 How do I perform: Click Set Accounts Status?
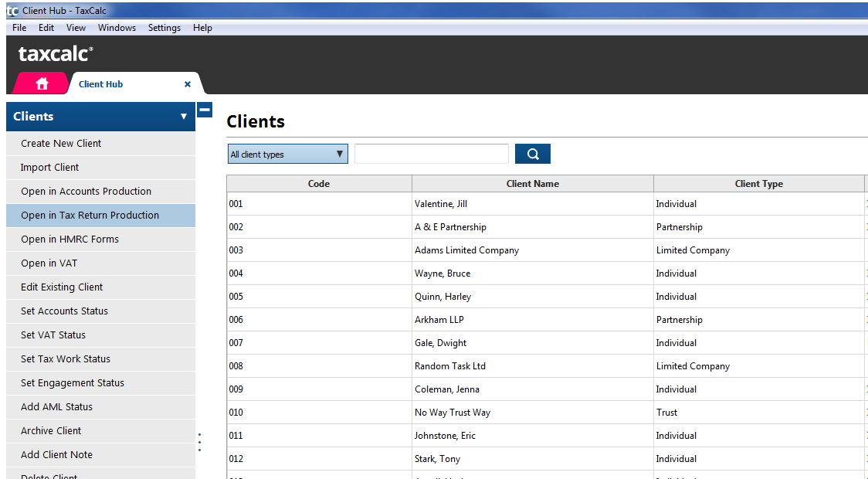pos(100,311)
